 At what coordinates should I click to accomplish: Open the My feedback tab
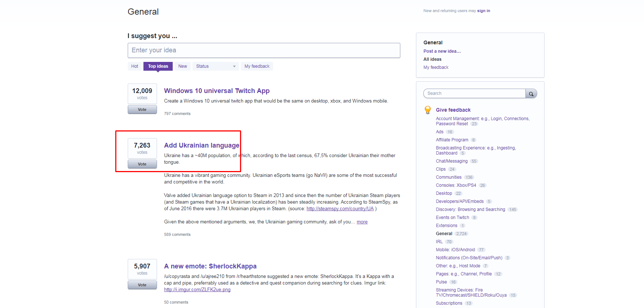(257, 66)
